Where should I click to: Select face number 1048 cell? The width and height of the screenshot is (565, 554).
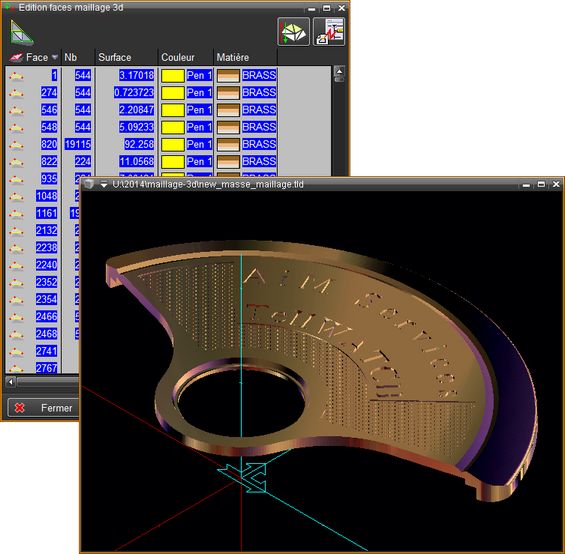coord(46,196)
